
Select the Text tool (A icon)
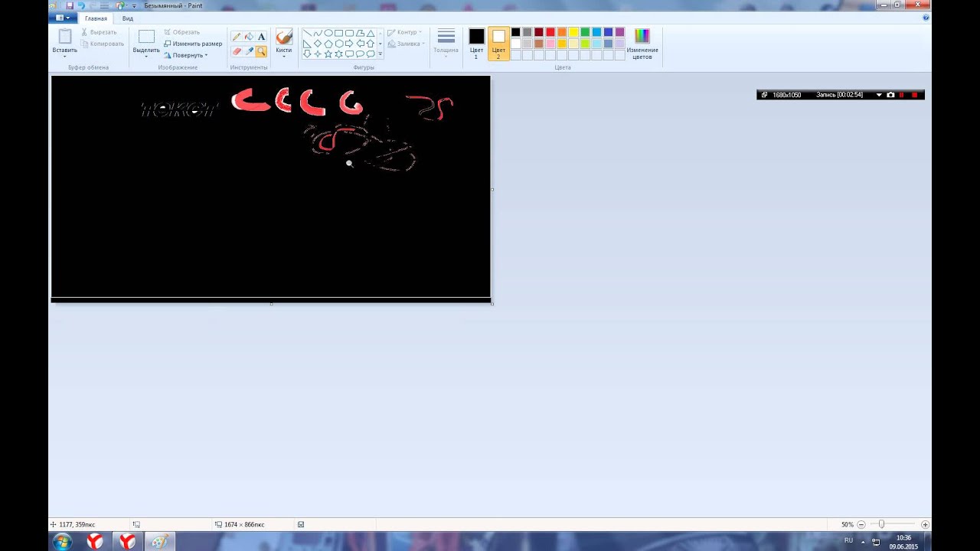tap(261, 37)
